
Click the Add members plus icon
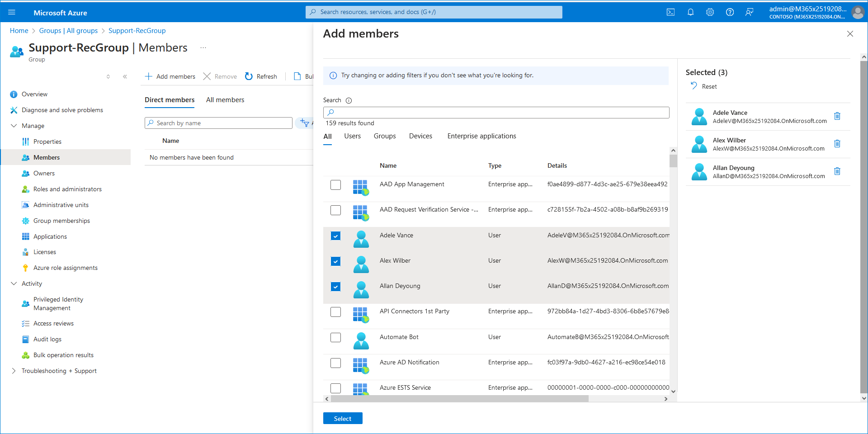pos(148,76)
